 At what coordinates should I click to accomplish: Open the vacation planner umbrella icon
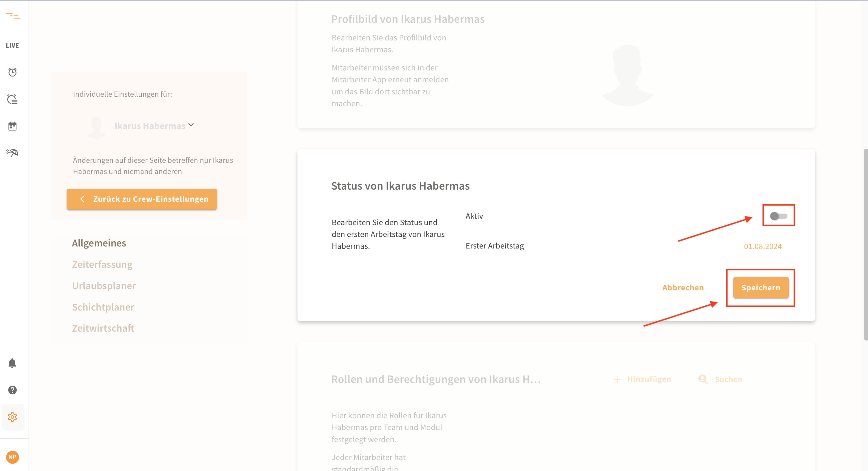12,153
